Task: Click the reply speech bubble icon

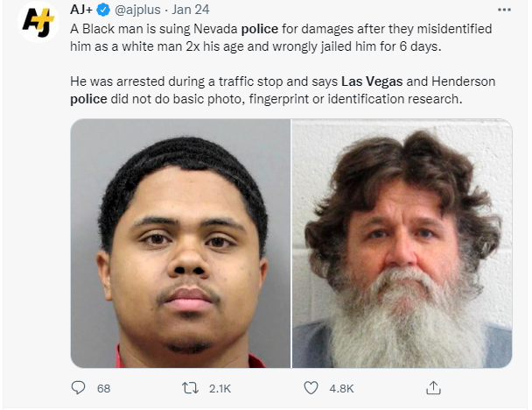Action: [x=78, y=387]
